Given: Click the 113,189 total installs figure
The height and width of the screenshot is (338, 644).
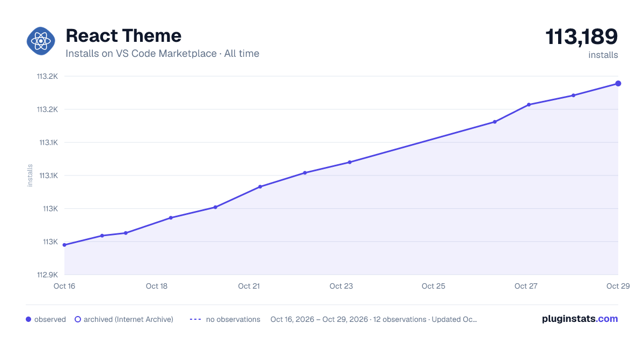Looking at the screenshot, I should (x=581, y=36).
